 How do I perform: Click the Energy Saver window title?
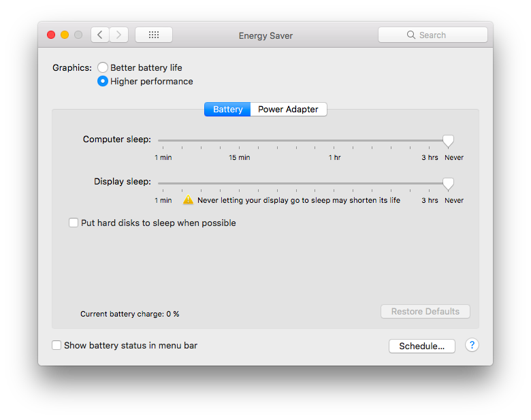point(265,35)
